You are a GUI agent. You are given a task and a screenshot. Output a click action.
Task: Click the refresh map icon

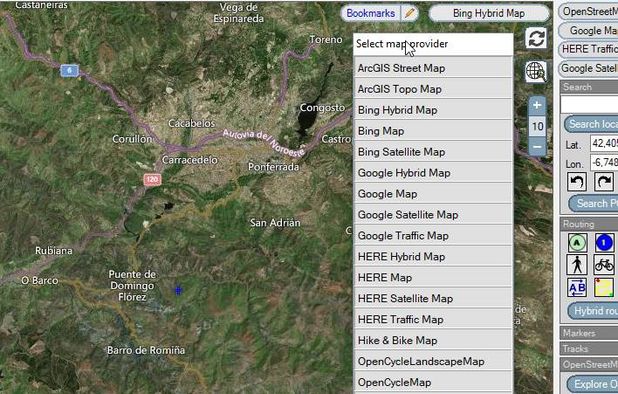tap(536, 38)
